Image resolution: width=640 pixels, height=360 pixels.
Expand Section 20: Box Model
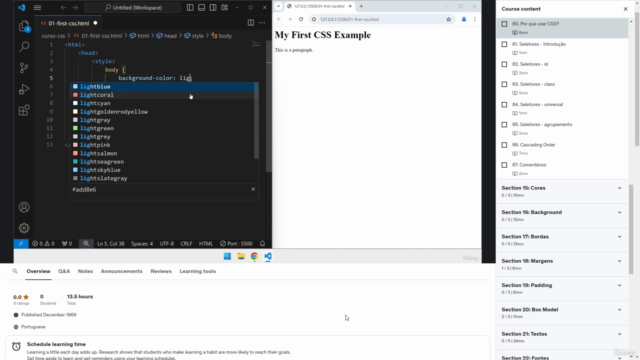coord(562,313)
